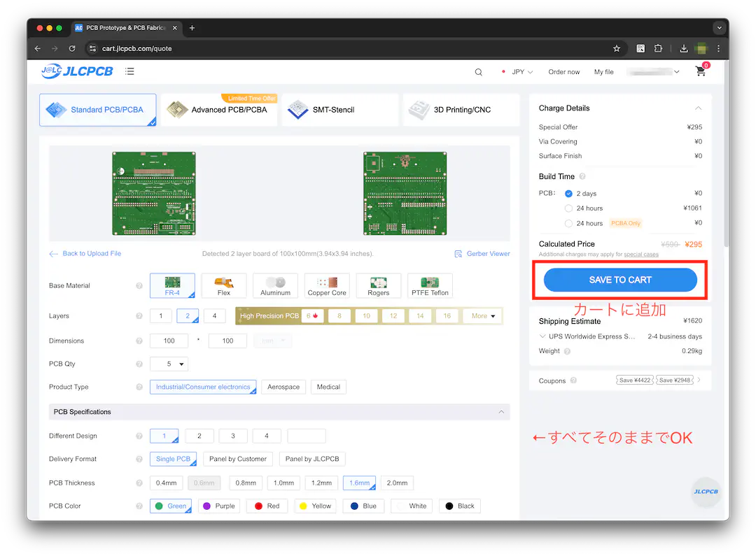Expand More high precision layer options

(483, 316)
